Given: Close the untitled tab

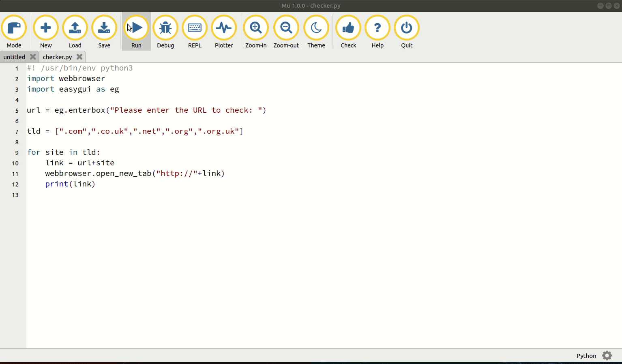Looking at the screenshot, I should [x=32, y=57].
